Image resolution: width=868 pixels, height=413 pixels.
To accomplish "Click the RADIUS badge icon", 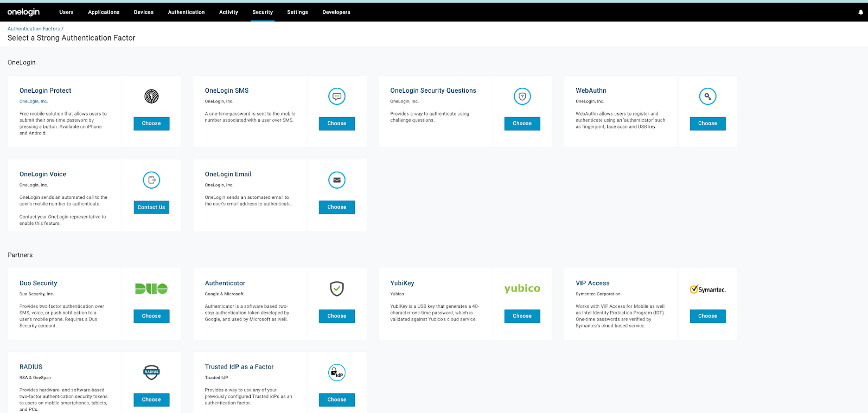I will 151,372.
